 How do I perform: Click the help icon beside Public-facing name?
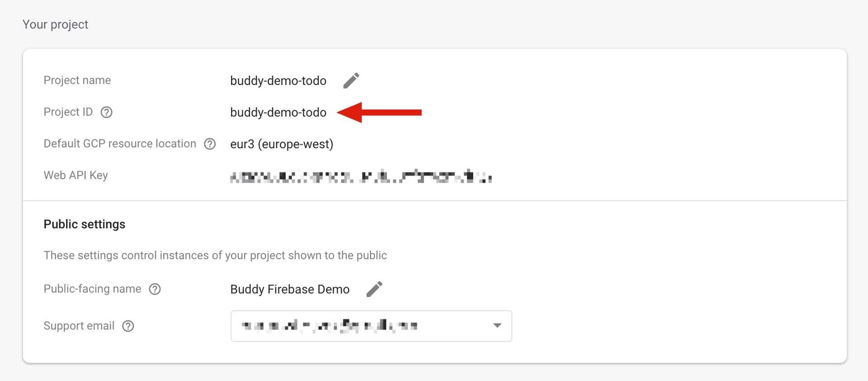pos(155,289)
